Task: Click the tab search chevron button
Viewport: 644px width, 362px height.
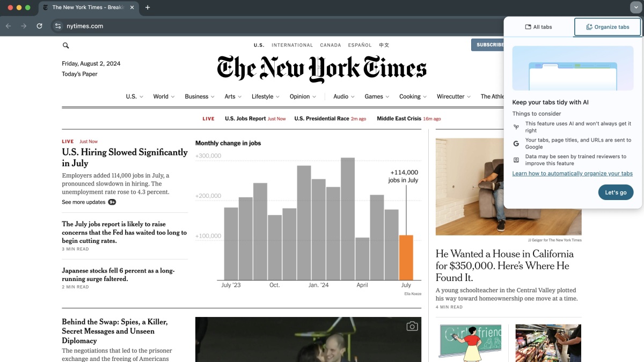Action: pyautogui.click(x=635, y=8)
